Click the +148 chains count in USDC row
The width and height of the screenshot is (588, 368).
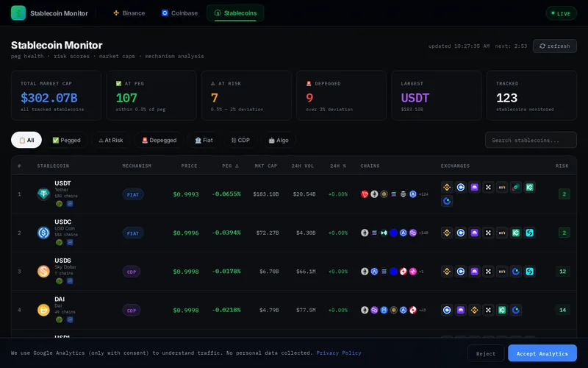pyautogui.click(x=423, y=233)
